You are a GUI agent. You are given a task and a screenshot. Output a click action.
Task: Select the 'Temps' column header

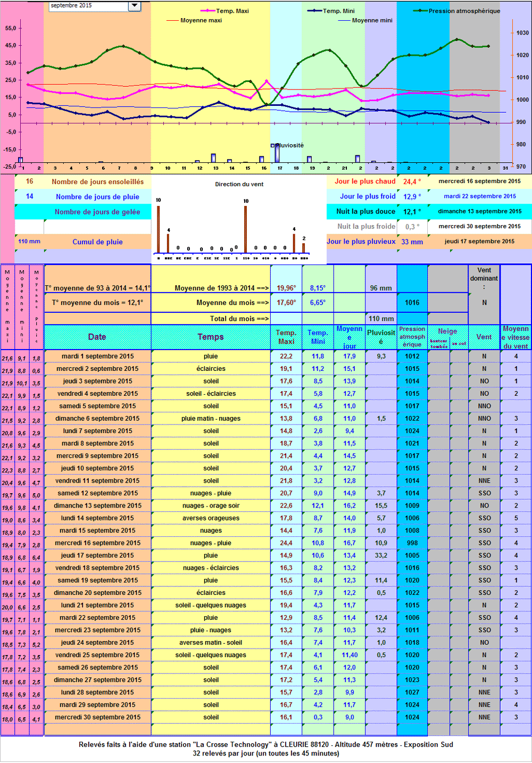click(211, 337)
